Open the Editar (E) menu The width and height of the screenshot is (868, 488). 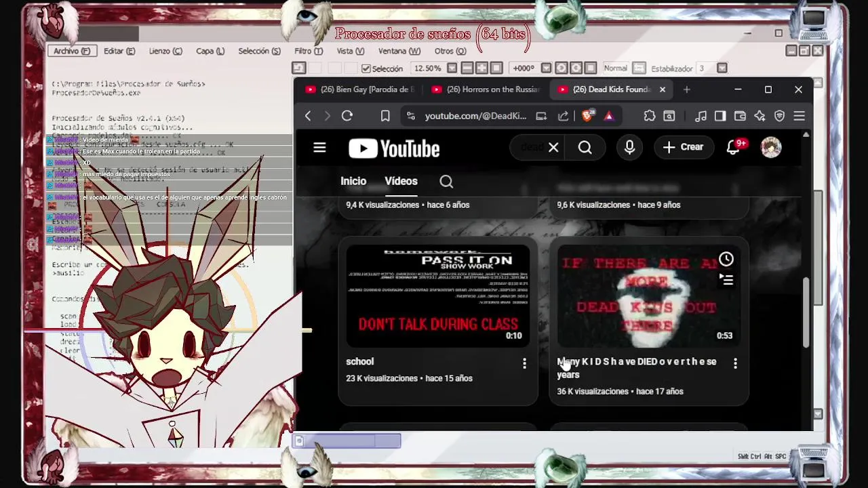pyautogui.click(x=119, y=51)
